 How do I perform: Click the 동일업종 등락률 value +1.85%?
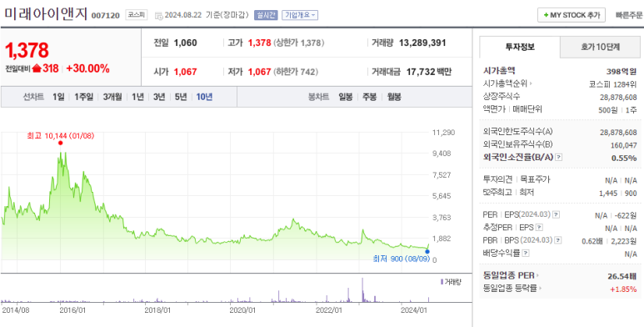coord(623,289)
